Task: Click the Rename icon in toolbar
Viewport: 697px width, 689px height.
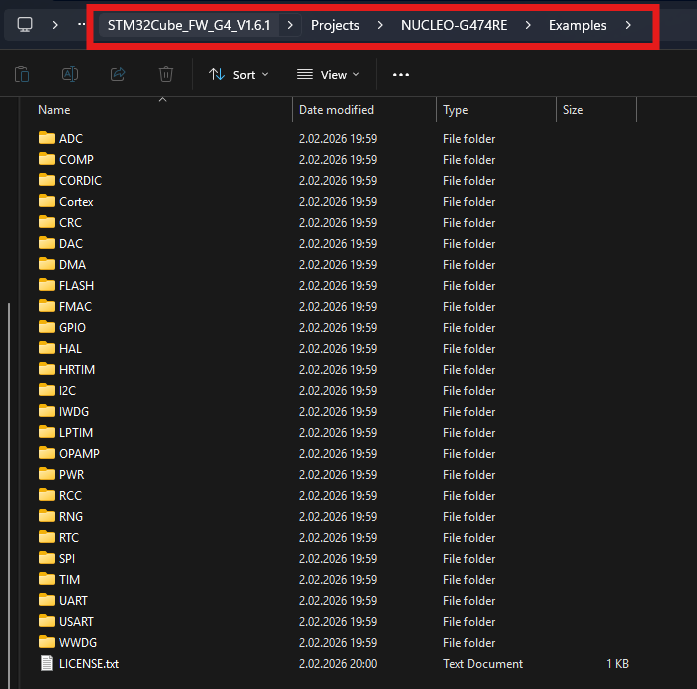Action: pos(70,74)
